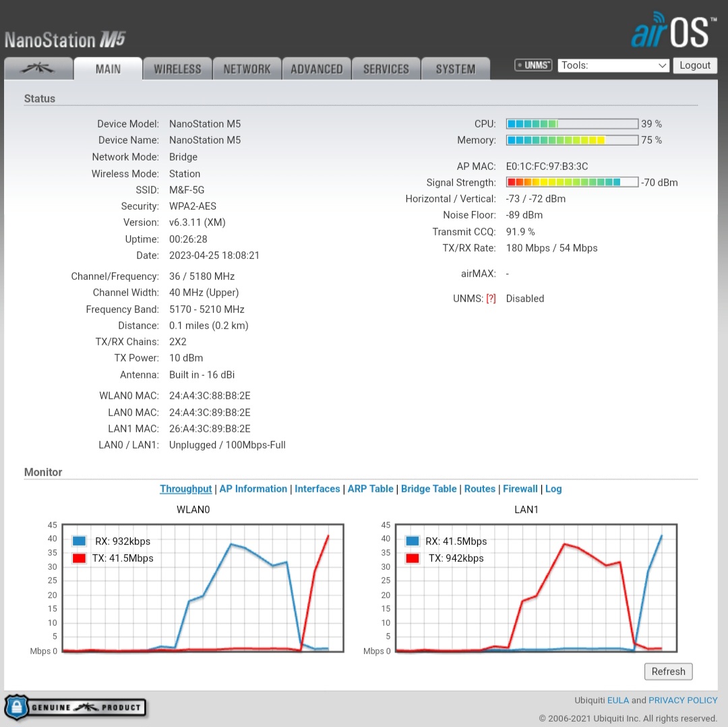Screen dimensions: 728x727
Task: Open the PRIVACY POLICY link
Action: tap(683, 700)
